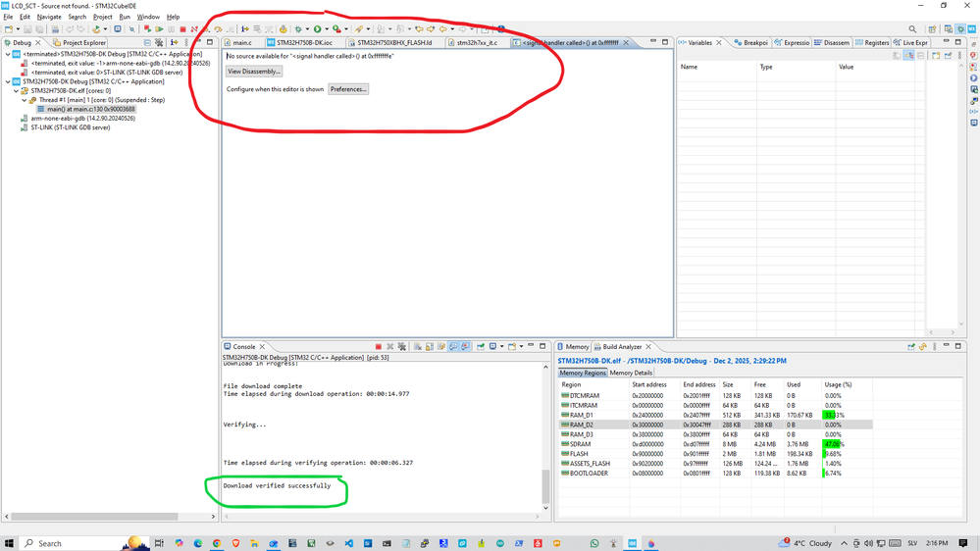
Task: Click the green Run launch button
Action: point(318,28)
